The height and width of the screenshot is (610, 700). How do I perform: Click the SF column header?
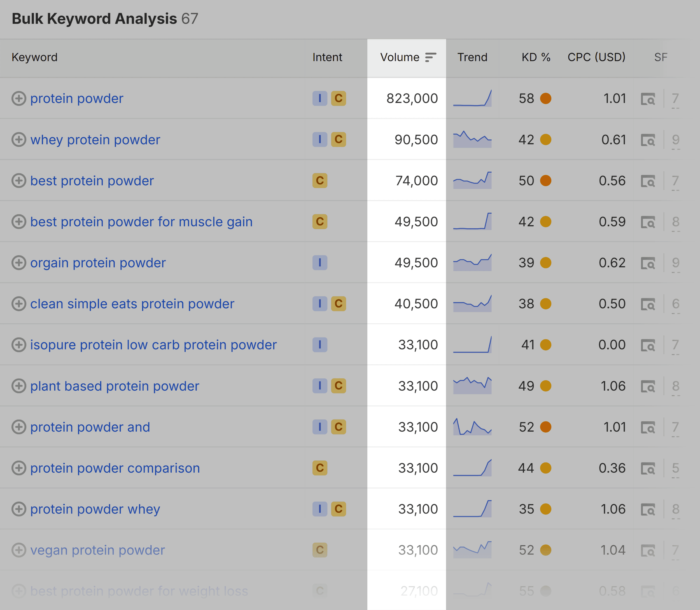pyautogui.click(x=661, y=57)
